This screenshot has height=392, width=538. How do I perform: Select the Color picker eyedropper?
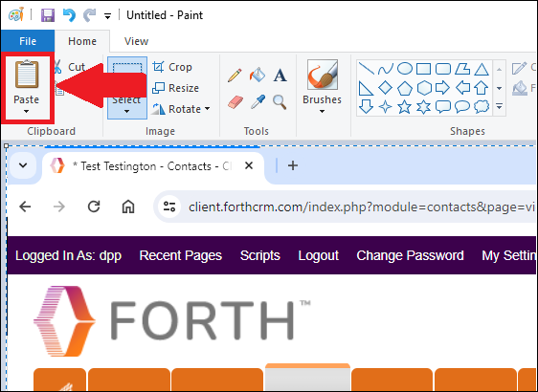[x=258, y=102]
